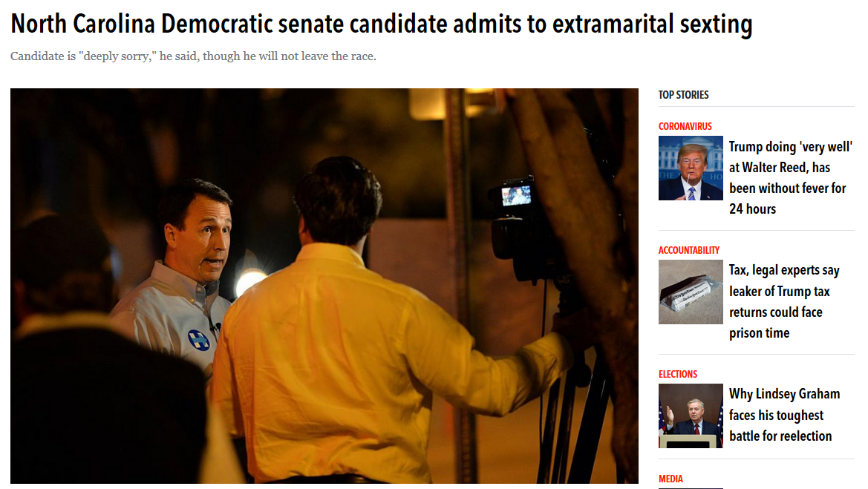Click the video camera's viewfinder screen in the photo

[x=516, y=196]
